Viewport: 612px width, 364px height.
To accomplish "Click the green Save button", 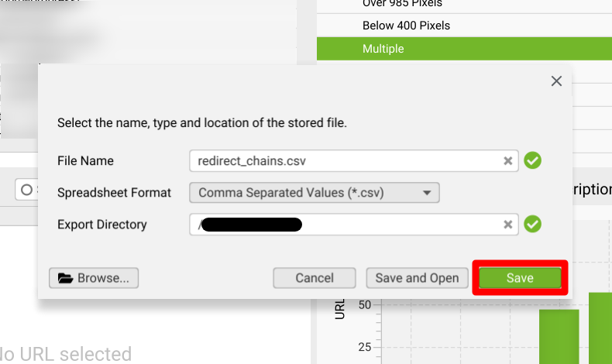I will click(x=520, y=278).
